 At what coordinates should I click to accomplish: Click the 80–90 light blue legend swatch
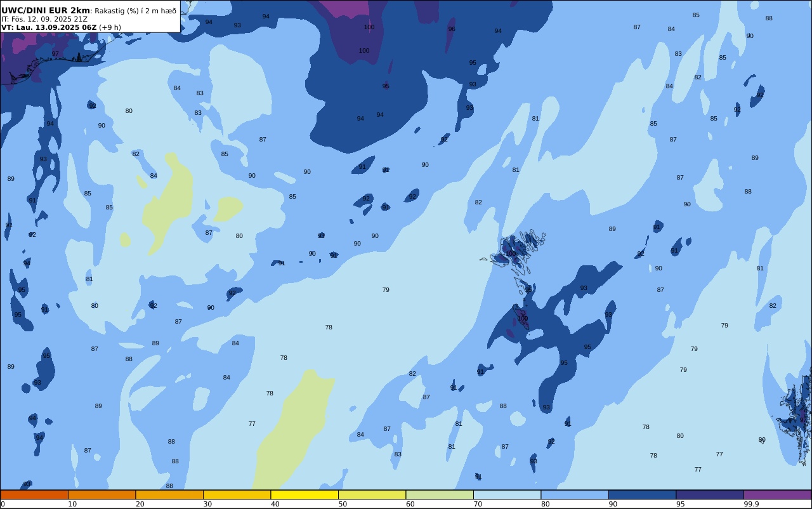[x=575, y=494]
